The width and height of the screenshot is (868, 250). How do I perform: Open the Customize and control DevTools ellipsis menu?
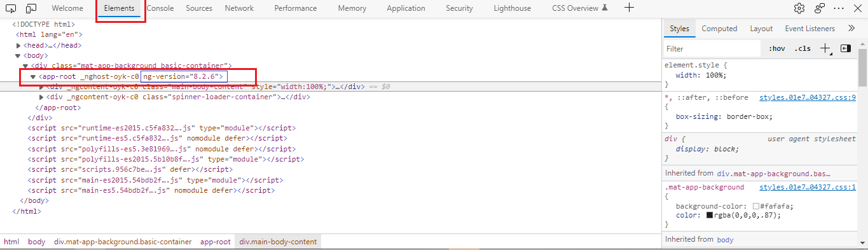pyautogui.click(x=839, y=8)
